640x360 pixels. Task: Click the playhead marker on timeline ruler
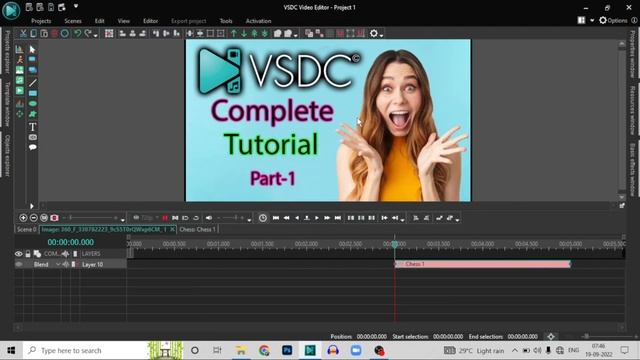tap(395, 244)
